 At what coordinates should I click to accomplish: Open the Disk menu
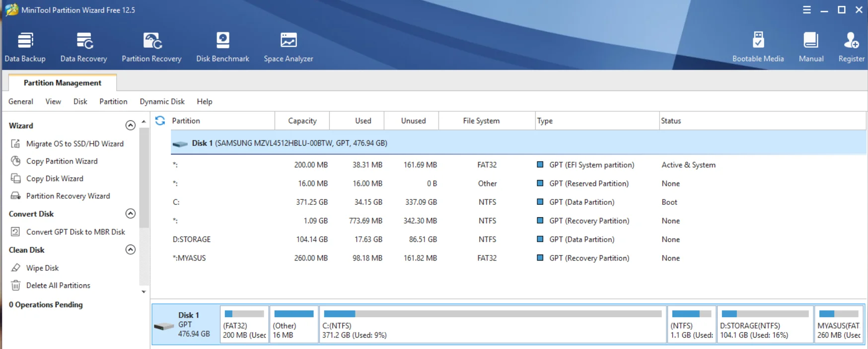pos(80,101)
